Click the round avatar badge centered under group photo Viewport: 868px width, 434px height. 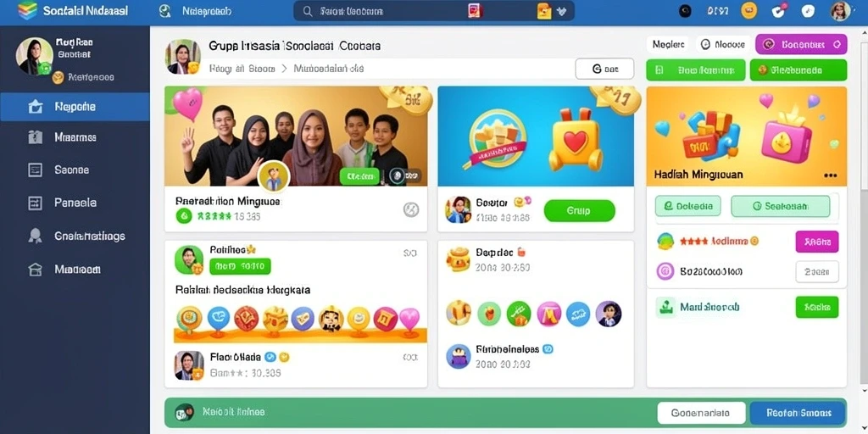point(274,176)
